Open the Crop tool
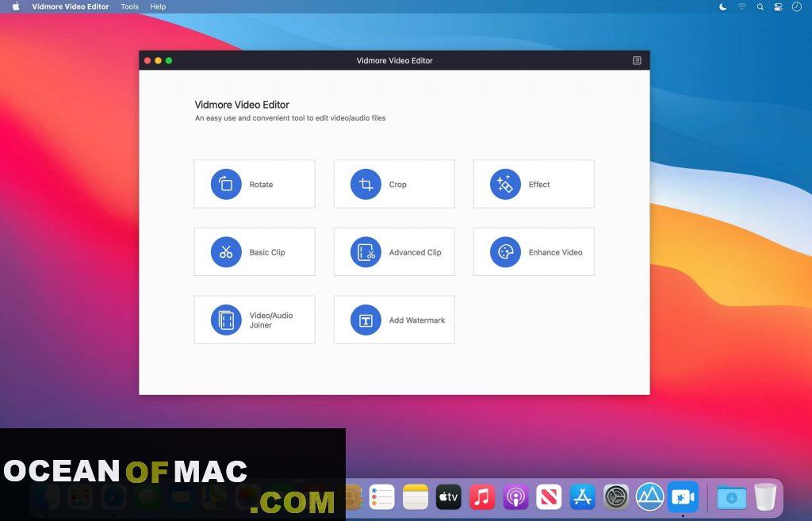The height and width of the screenshot is (521, 812). click(394, 184)
